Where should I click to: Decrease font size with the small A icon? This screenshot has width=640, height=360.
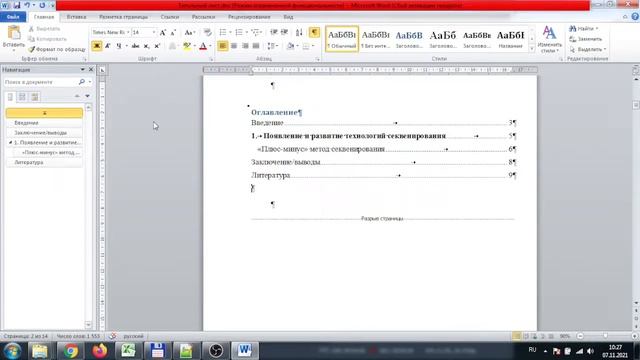click(x=173, y=32)
